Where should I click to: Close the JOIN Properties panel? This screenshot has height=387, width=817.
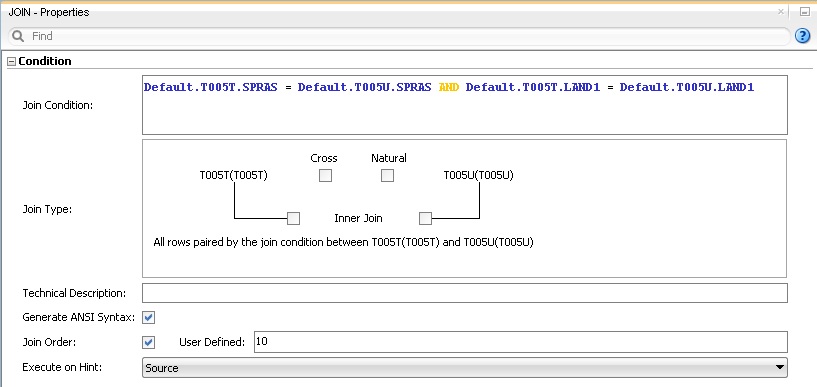pos(781,11)
